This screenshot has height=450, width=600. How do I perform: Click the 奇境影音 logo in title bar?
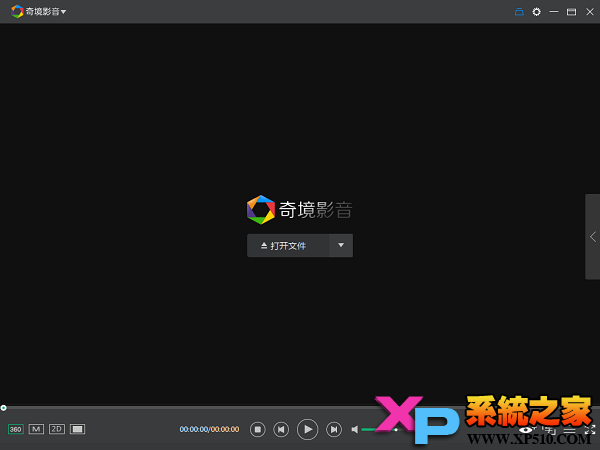pos(17,11)
